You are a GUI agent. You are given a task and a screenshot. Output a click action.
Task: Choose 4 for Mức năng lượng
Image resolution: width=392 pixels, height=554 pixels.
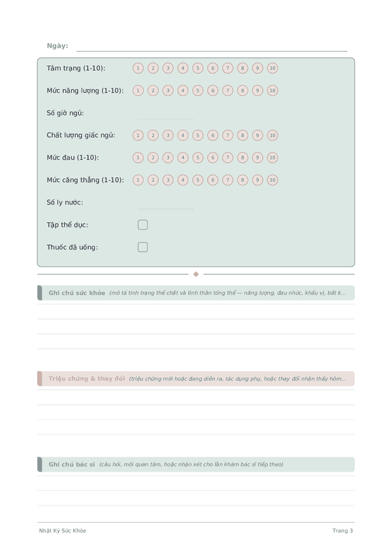click(183, 90)
